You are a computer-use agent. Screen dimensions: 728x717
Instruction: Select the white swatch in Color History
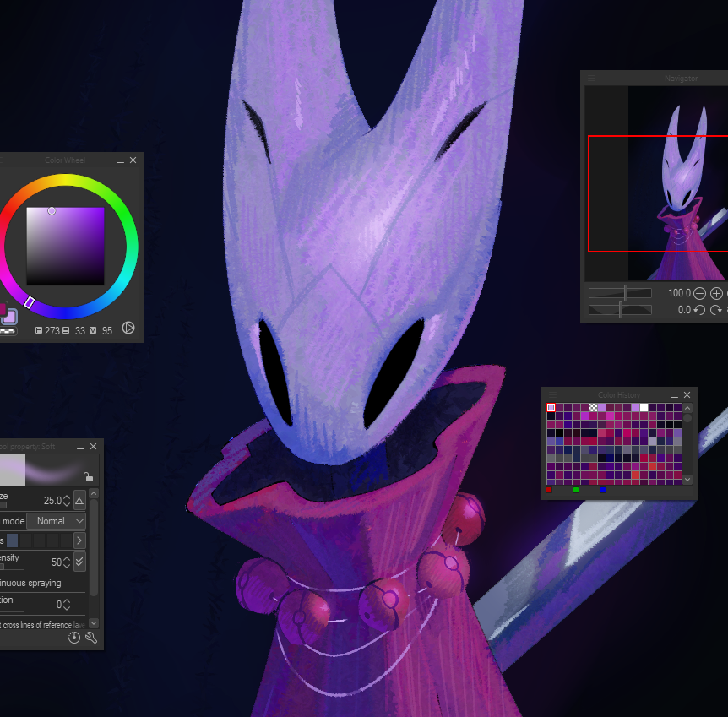coord(644,407)
